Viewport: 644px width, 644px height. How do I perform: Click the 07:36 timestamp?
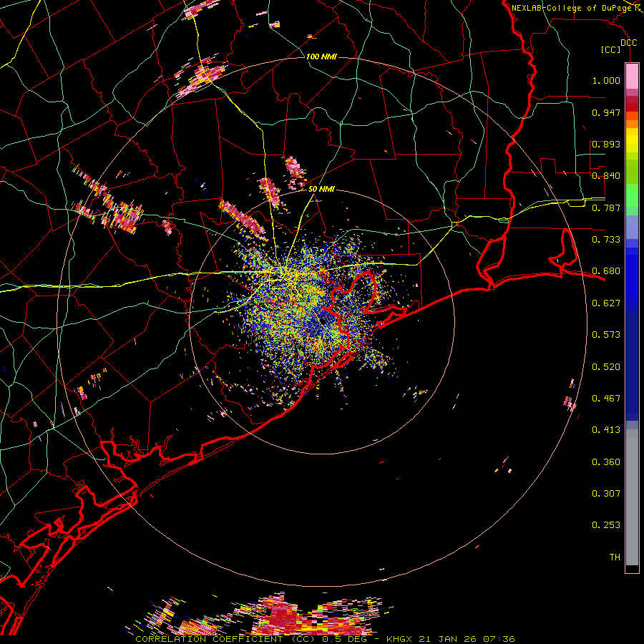[499, 639]
